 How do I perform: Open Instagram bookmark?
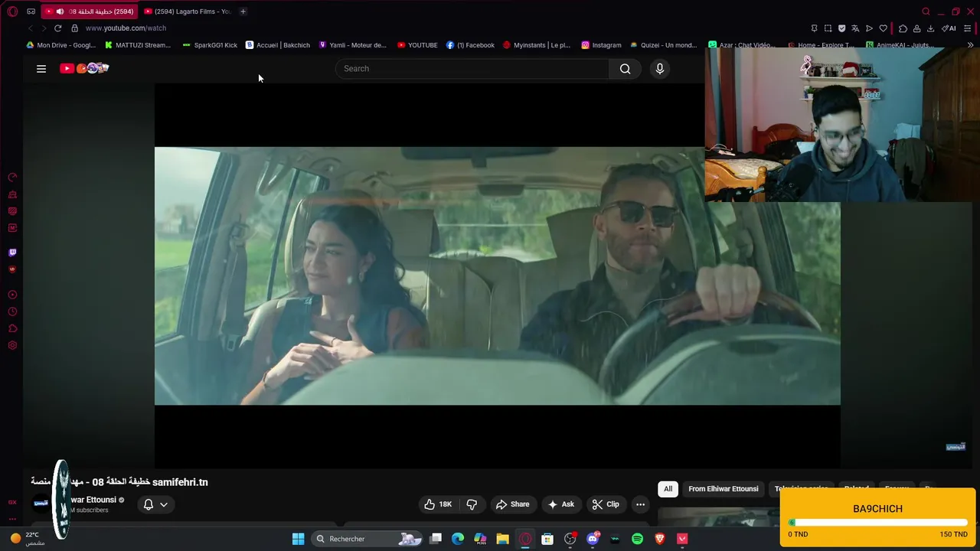click(x=601, y=45)
